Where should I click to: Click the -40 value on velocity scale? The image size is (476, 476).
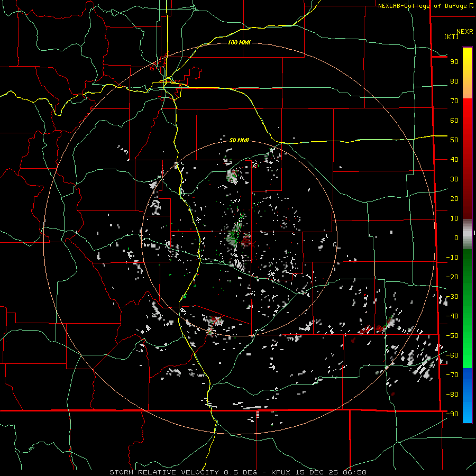452,316
